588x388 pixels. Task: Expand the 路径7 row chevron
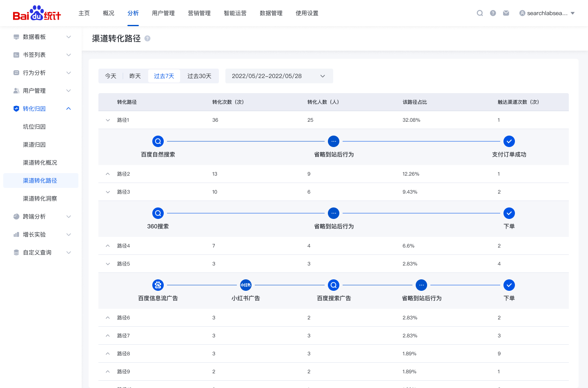click(x=108, y=336)
